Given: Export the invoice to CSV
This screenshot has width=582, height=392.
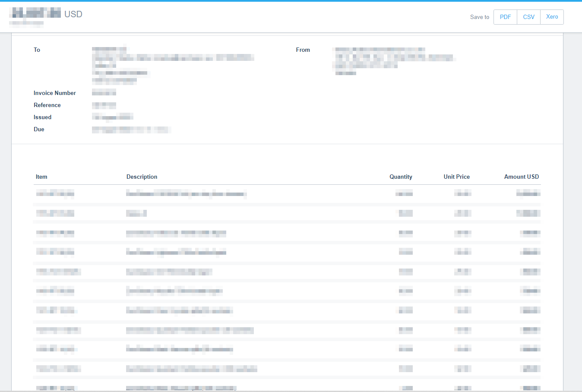Looking at the screenshot, I should (528, 17).
